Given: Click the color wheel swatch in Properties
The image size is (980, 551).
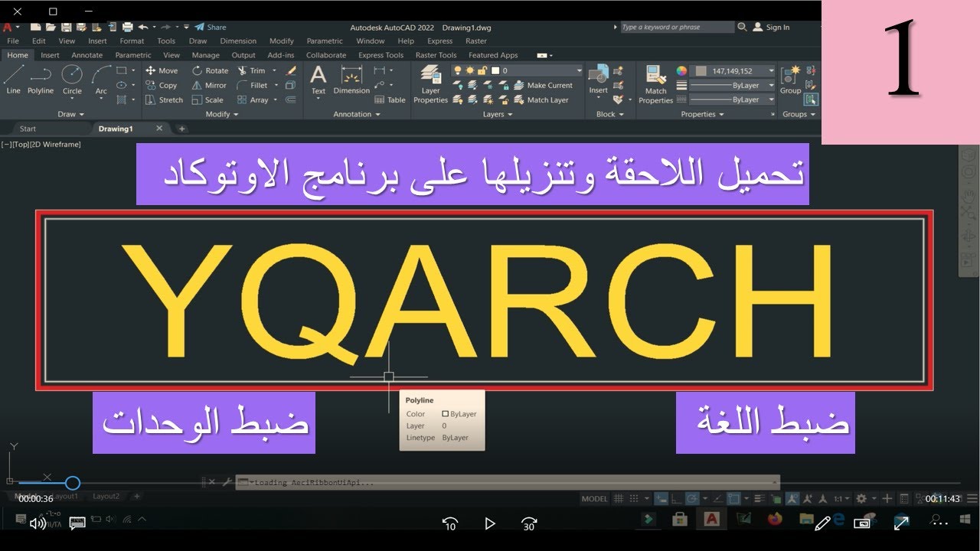Looking at the screenshot, I should (x=681, y=70).
